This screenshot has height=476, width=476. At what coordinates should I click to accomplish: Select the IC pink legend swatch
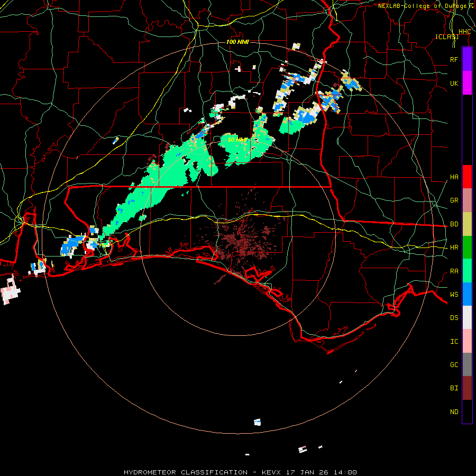pyautogui.click(x=467, y=341)
